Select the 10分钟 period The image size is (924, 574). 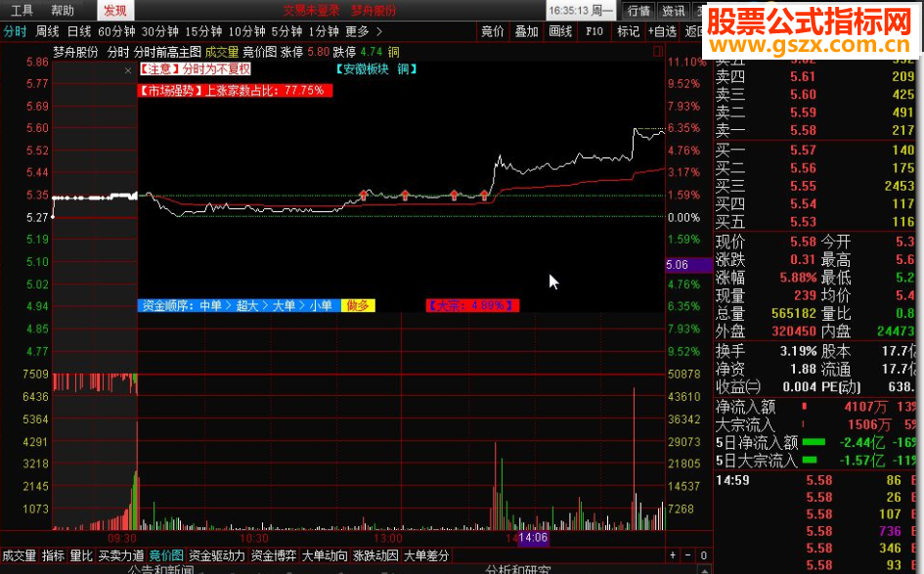click(x=247, y=31)
